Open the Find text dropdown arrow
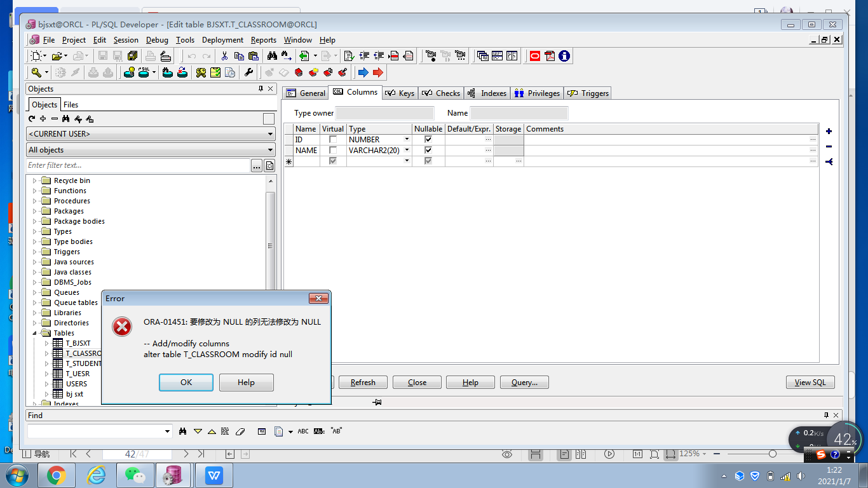The image size is (868, 488). coord(168,431)
